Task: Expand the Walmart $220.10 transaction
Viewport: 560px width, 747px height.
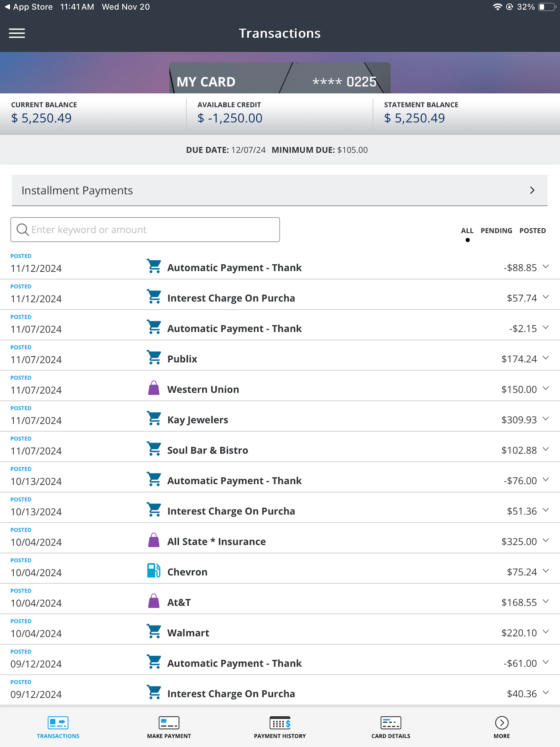Action: (546, 632)
